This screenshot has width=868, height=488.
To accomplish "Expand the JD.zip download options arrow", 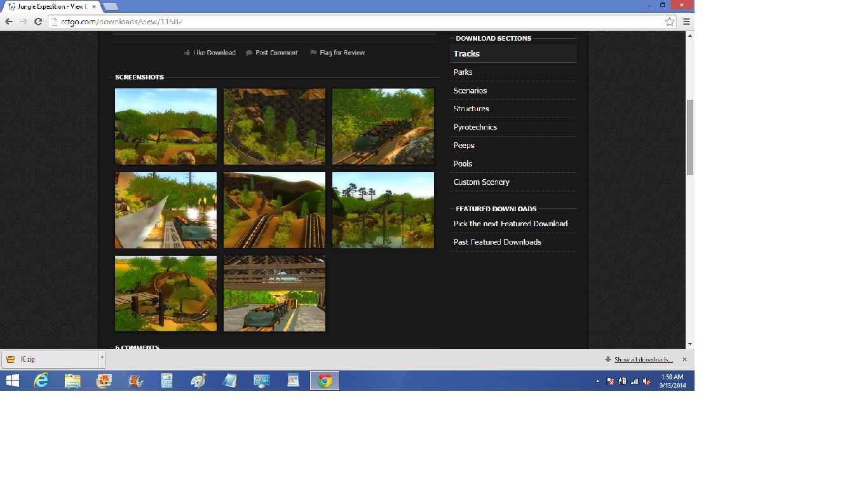I will [x=102, y=359].
